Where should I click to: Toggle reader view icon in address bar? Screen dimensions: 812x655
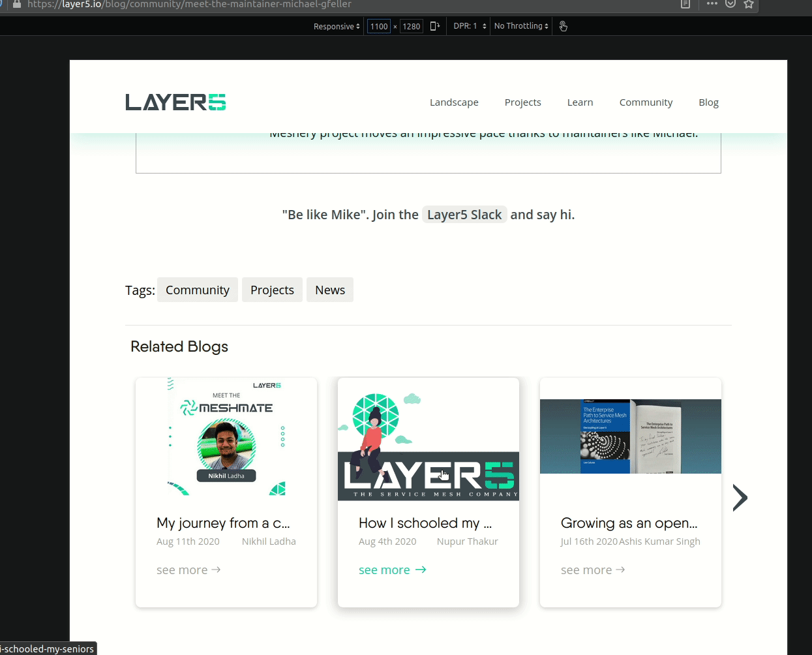click(x=685, y=4)
